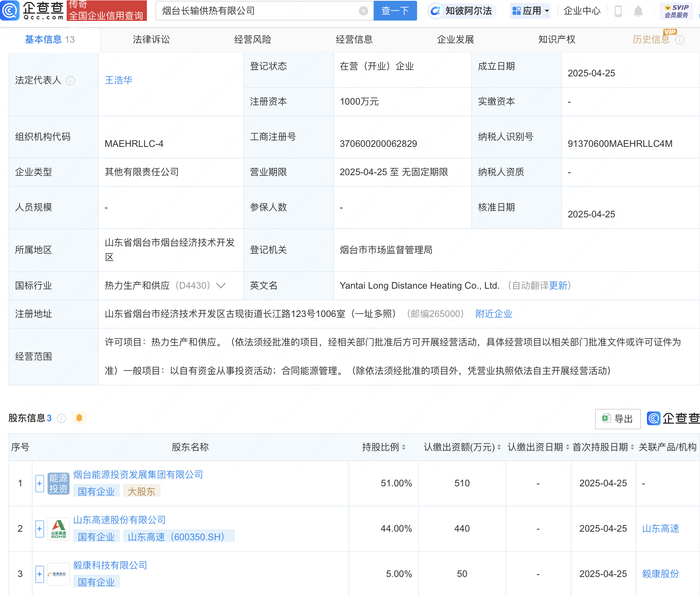Open legal representative 王浩华 profile

tap(119, 80)
